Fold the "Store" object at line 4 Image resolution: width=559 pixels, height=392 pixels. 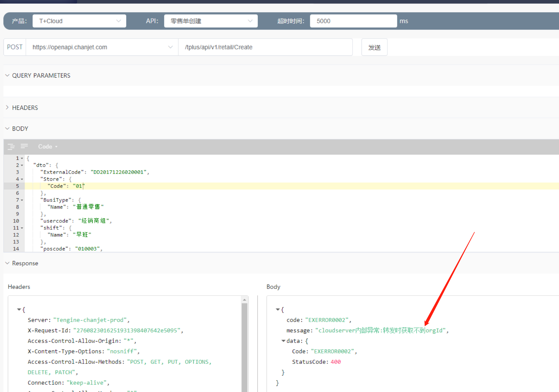tap(22, 179)
